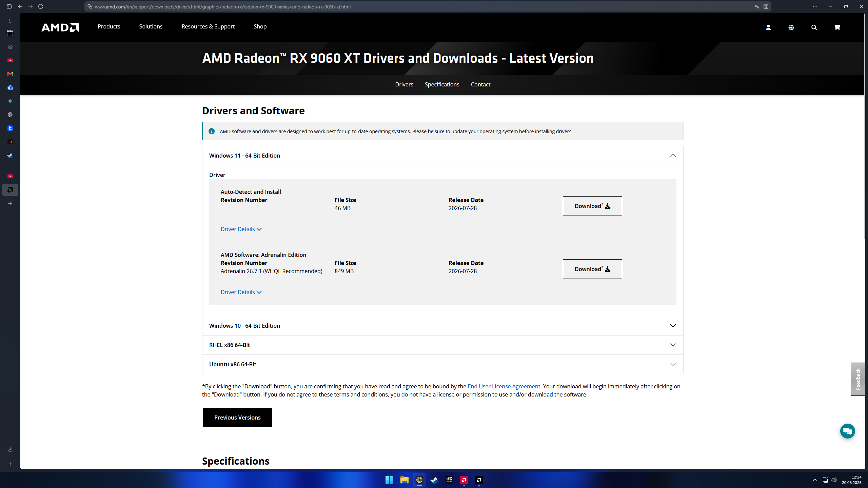The image size is (868, 488).
Task: Expand Driver Details under Adrenalin Edition
Action: 241,292
